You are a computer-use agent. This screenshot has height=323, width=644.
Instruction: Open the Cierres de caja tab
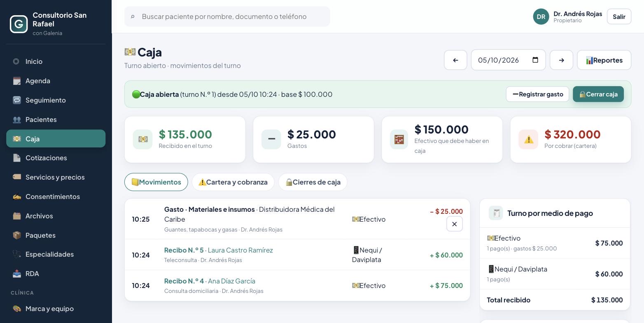[313, 182]
